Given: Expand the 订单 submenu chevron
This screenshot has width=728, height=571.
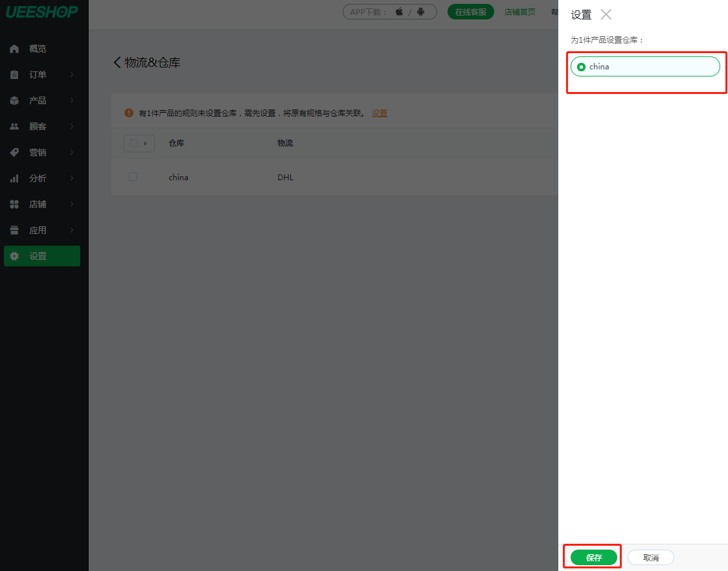Looking at the screenshot, I should click(72, 75).
